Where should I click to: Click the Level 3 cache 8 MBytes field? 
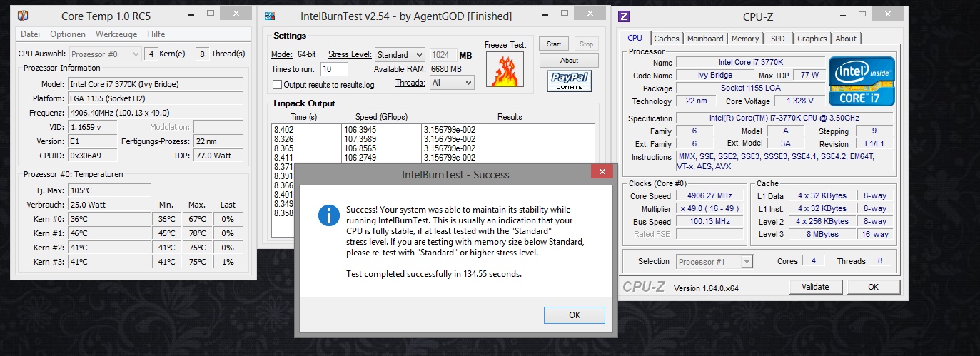click(822, 234)
